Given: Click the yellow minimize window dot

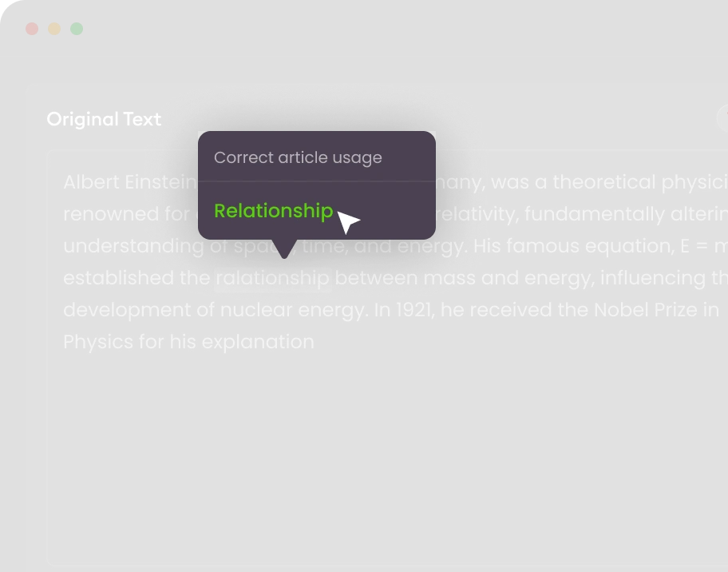Looking at the screenshot, I should [x=54, y=30].
